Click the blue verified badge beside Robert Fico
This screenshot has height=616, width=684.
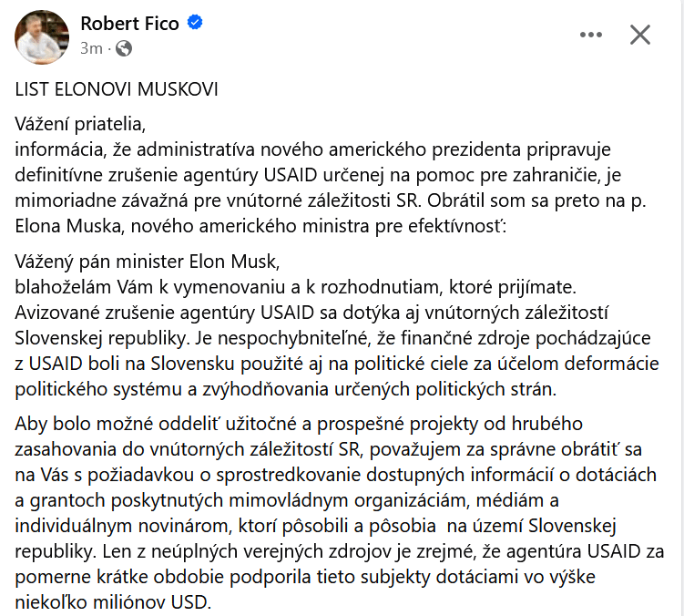click(x=195, y=22)
